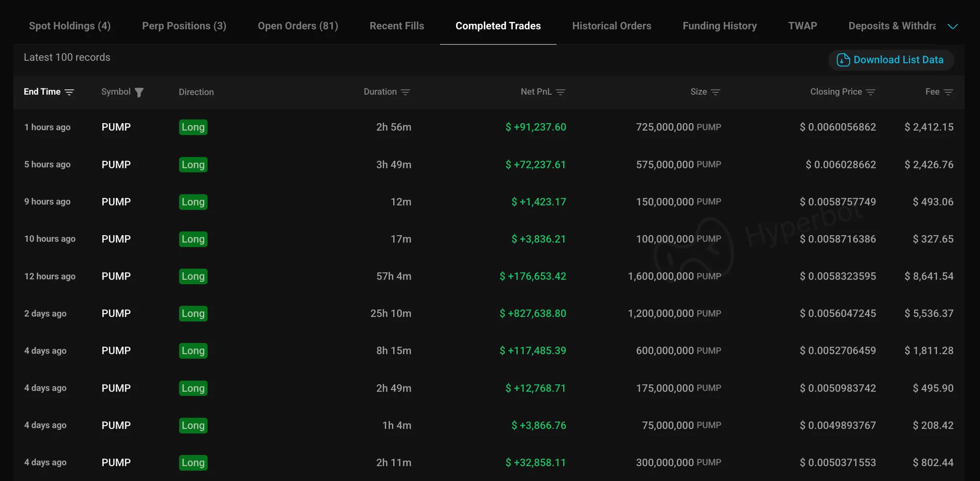Screen dimensions: 980x481
Task: Click Long badge in 2 days ago row
Action: click(x=193, y=314)
